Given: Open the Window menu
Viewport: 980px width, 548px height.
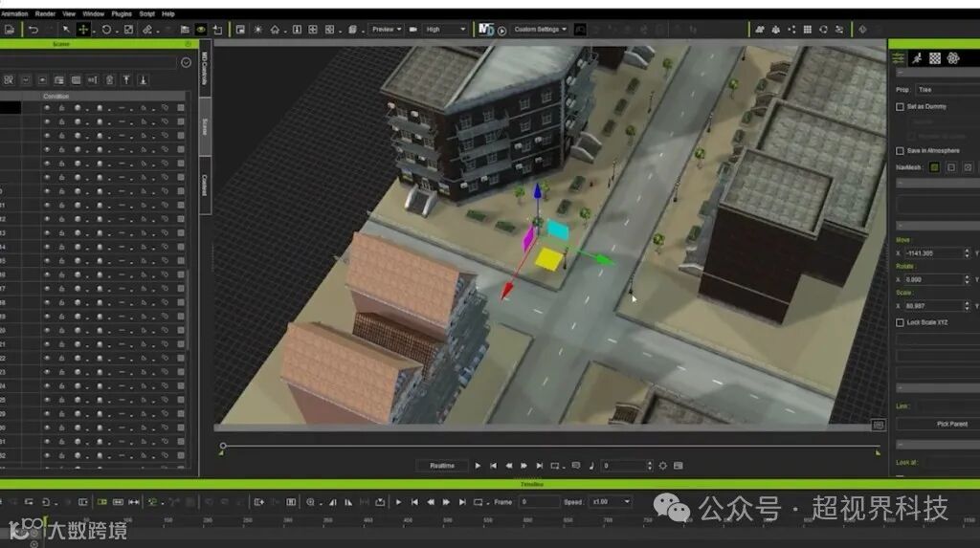Looking at the screenshot, I should [93, 13].
